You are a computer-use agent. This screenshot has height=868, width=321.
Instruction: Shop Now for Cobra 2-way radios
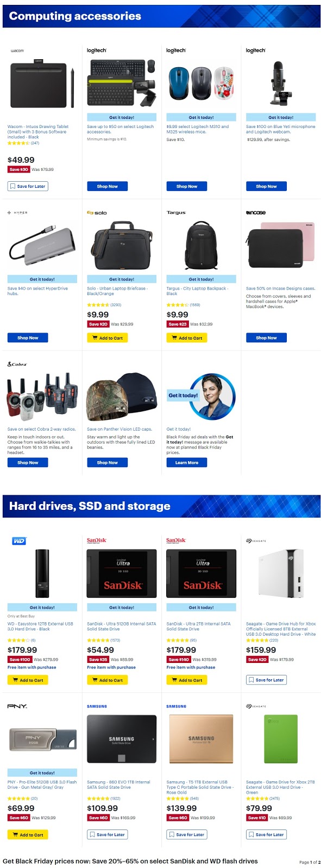click(28, 463)
